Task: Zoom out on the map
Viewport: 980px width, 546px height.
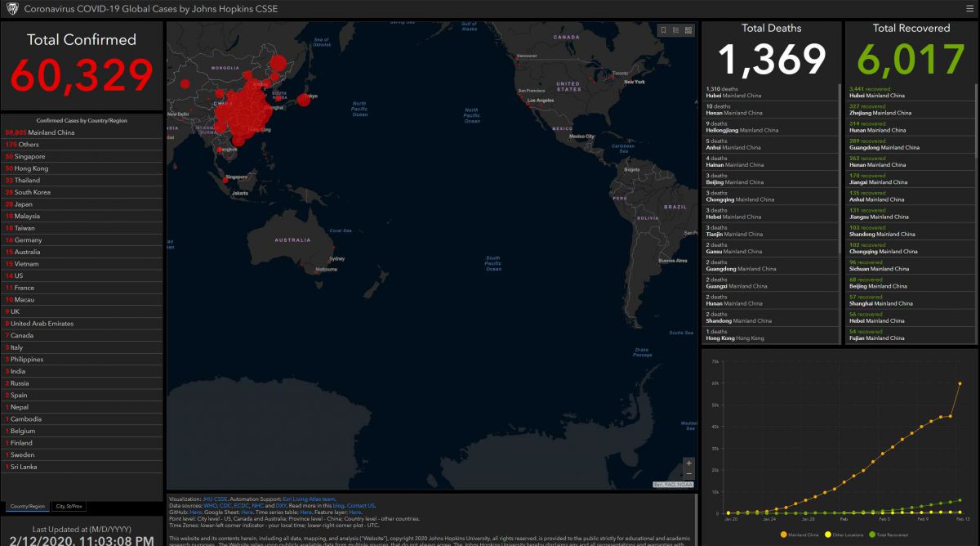Action: [689, 473]
